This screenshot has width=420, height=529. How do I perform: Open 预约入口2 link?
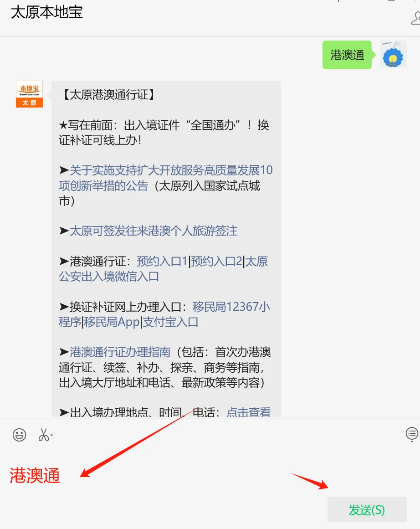click(216, 261)
